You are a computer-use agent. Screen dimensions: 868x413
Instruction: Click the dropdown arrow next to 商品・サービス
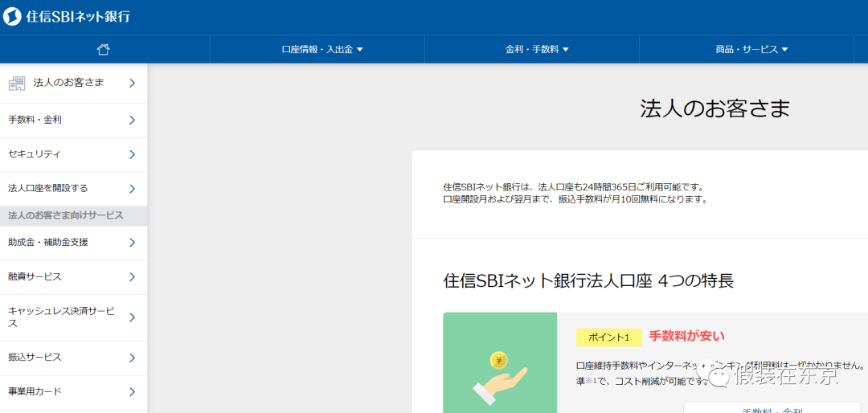click(784, 50)
